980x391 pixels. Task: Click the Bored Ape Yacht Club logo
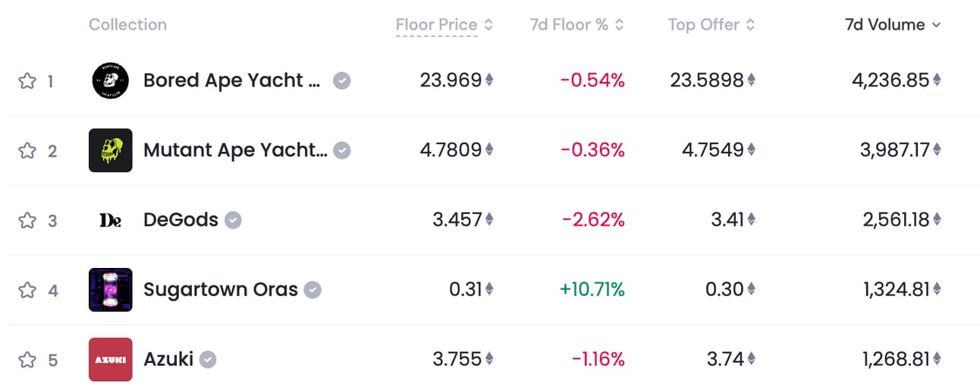click(x=110, y=80)
